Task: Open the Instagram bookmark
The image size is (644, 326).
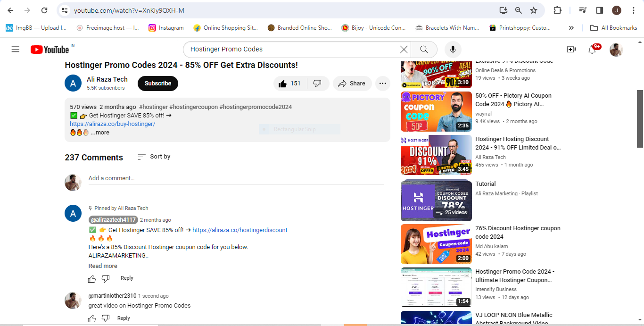Action: tap(166, 28)
